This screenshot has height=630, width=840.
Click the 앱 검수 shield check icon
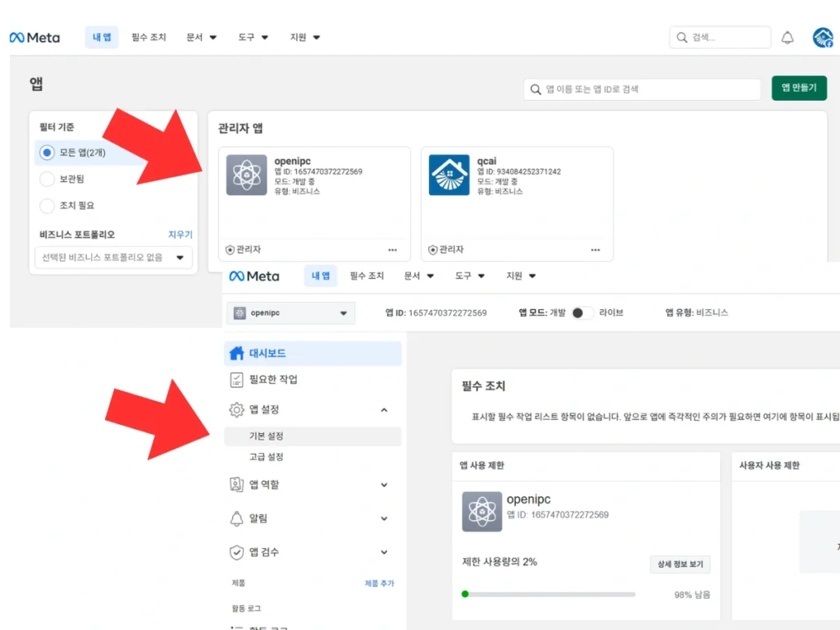[x=236, y=552]
